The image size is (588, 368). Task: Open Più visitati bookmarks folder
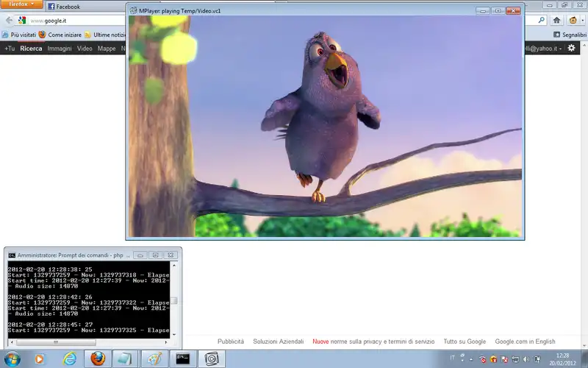coord(19,35)
